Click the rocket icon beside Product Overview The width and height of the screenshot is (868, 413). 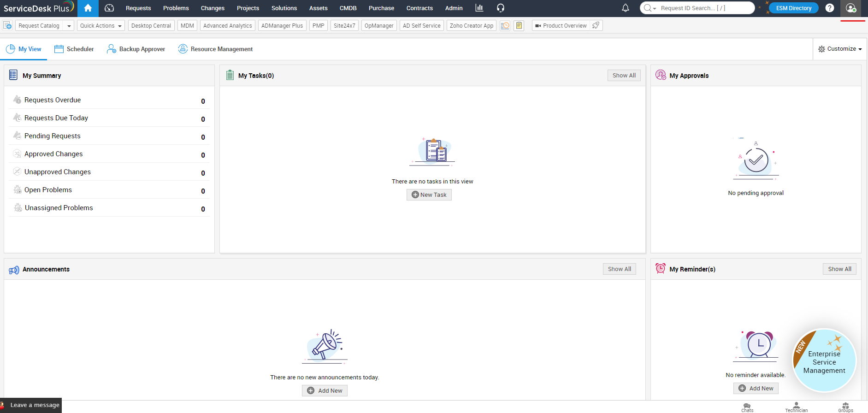[596, 25]
